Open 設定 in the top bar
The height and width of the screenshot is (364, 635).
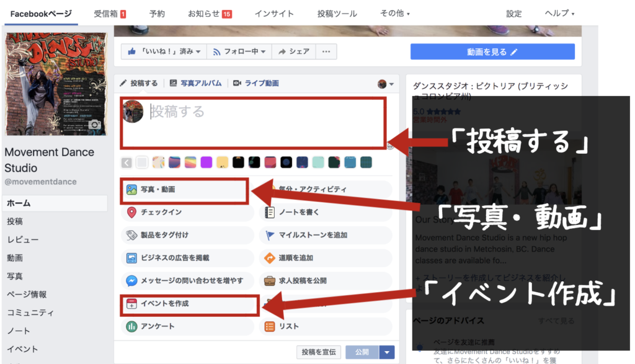514,14
